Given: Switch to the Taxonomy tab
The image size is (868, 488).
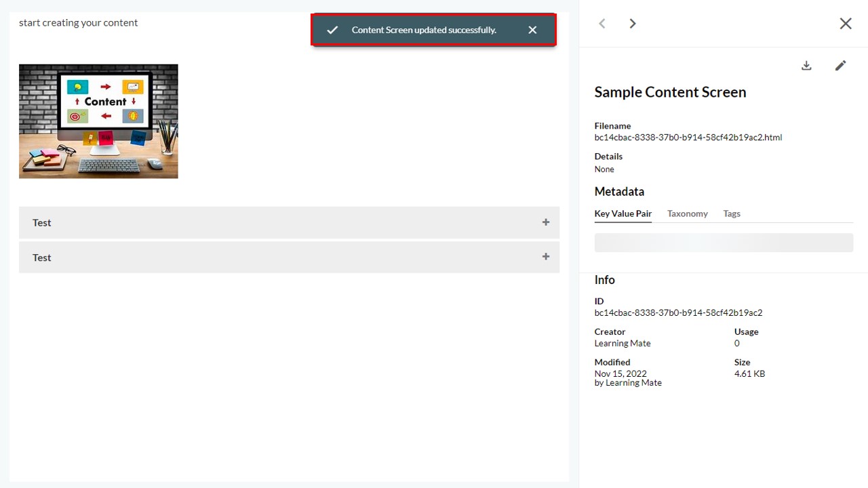Looking at the screenshot, I should (x=687, y=213).
